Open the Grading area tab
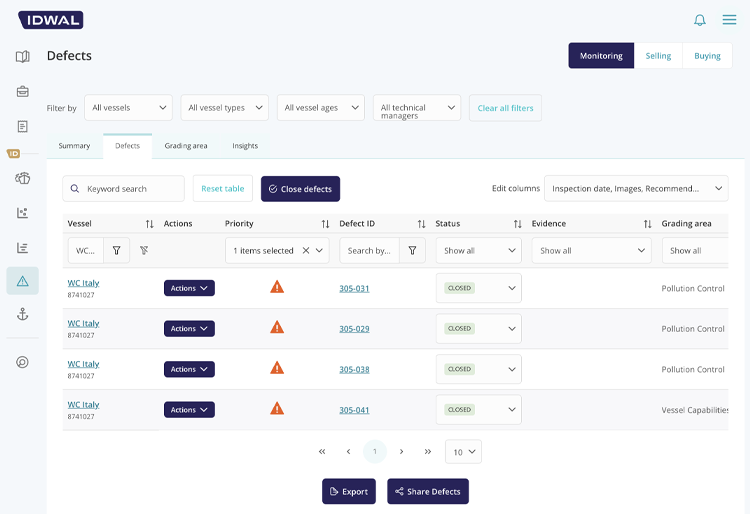Viewport: 750px width, 514px height. point(186,146)
